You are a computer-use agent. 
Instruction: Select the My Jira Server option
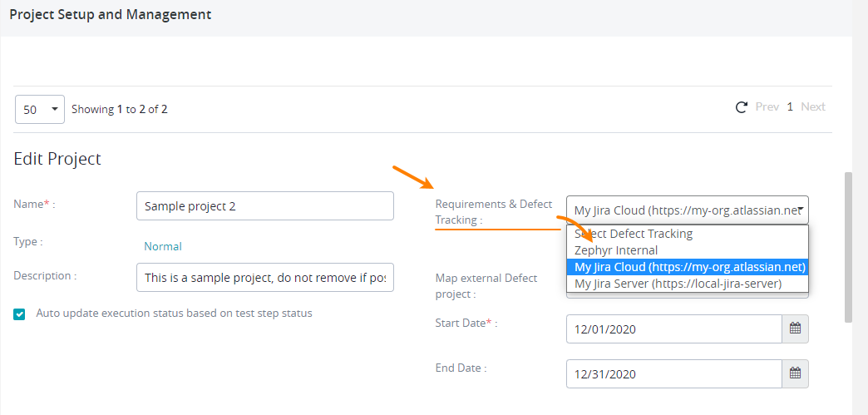678,284
